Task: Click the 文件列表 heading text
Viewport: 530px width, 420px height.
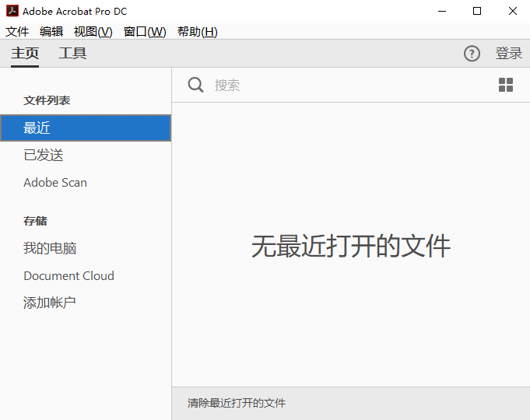Action: [x=47, y=100]
